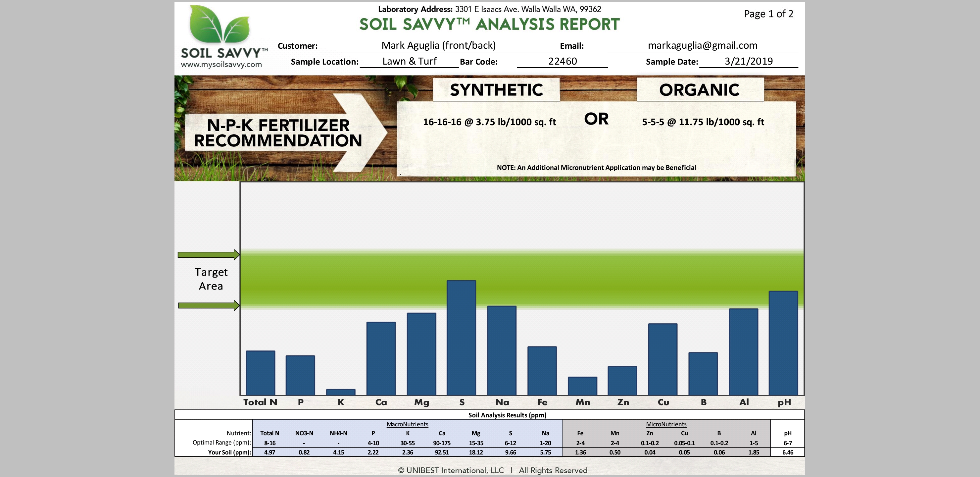Click the Soil Savvy Analysis Report title
This screenshot has height=477, width=980.
(489, 25)
